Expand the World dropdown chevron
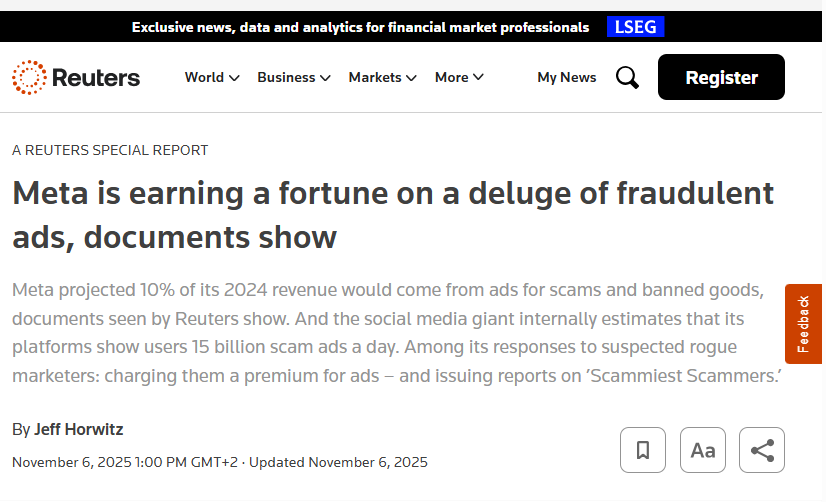826x502 pixels. tap(234, 78)
